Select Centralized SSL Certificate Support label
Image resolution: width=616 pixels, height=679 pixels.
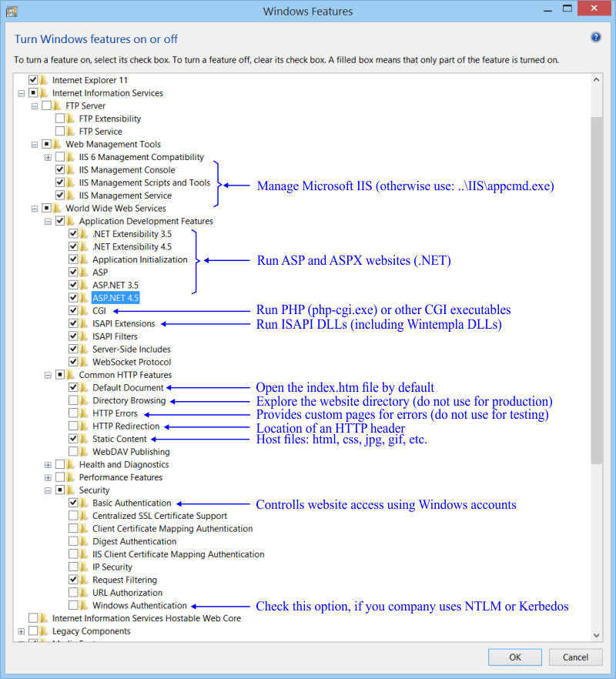pos(159,516)
